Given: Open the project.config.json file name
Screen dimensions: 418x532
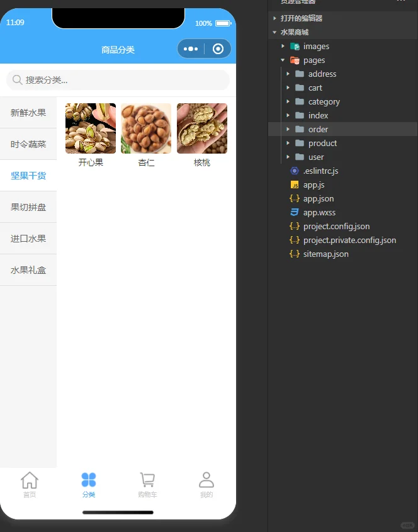Looking at the screenshot, I should pos(337,226).
